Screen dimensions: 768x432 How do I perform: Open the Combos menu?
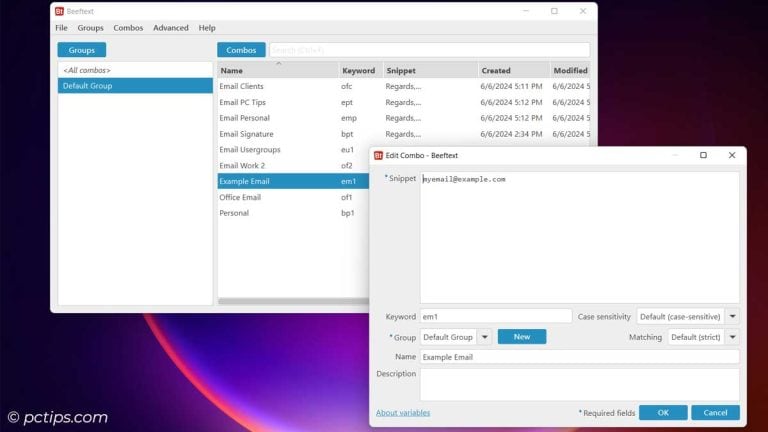128,28
